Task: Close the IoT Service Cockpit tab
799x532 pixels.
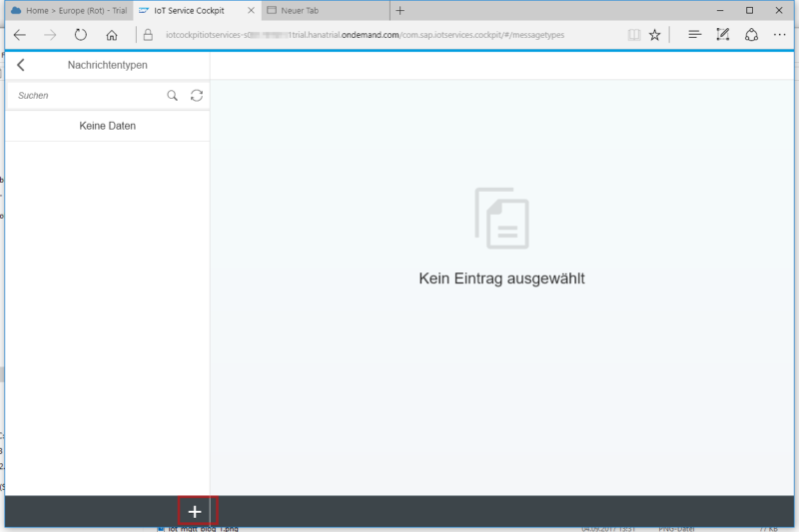Action: click(x=252, y=10)
